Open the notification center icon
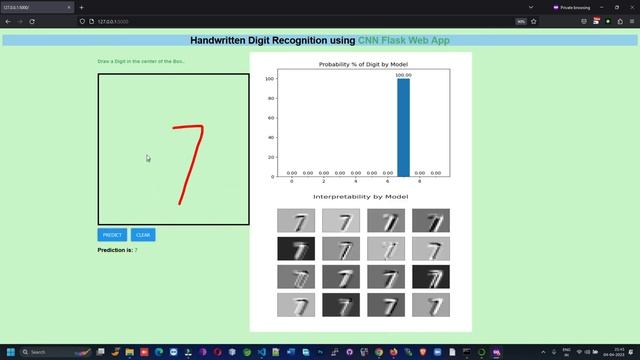The image size is (640, 360). click(x=632, y=352)
